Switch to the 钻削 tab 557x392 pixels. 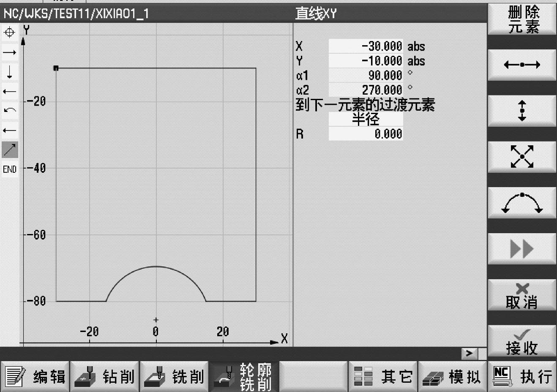pos(105,376)
